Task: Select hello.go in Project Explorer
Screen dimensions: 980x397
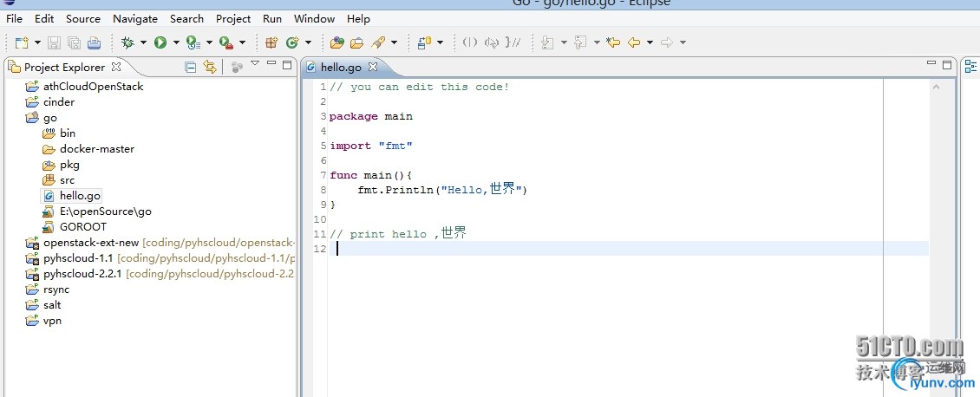Action: pos(80,196)
